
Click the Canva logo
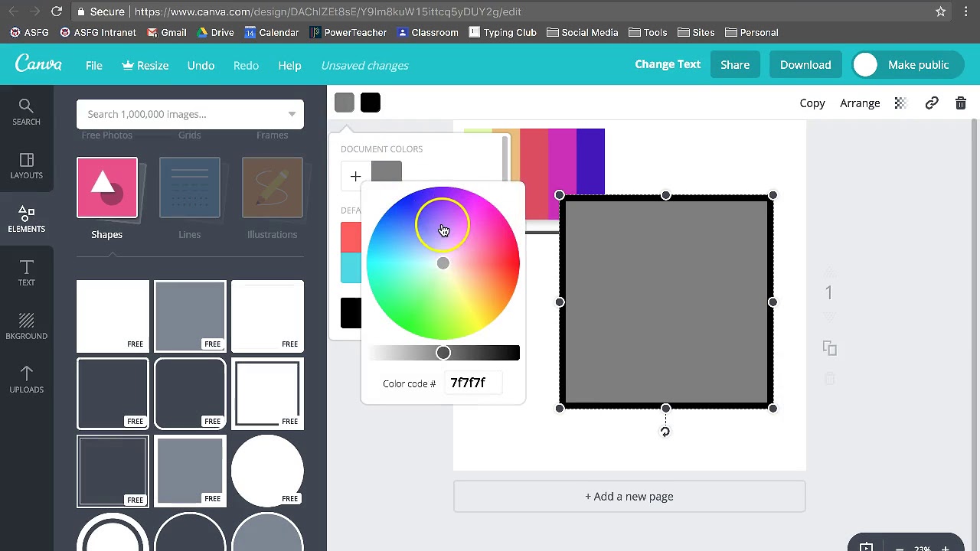tap(38, 64)
